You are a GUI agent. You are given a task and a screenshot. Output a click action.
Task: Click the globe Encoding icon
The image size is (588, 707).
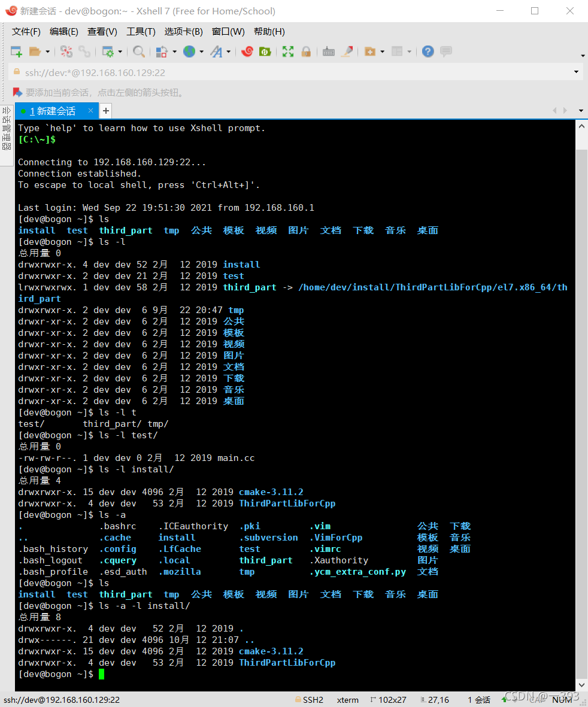(189, 51)
